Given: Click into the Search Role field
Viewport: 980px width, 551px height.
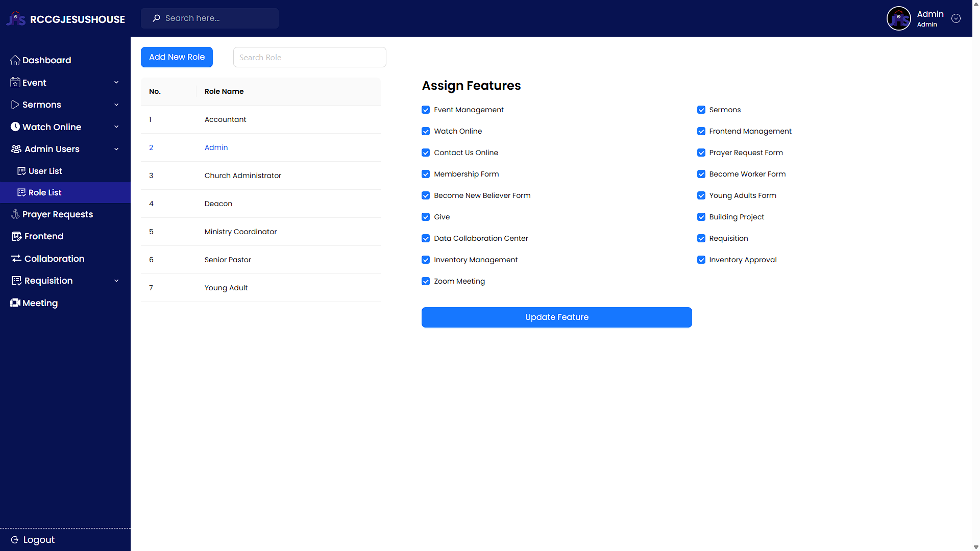Looking at the screenshot, I should (309, 57).
